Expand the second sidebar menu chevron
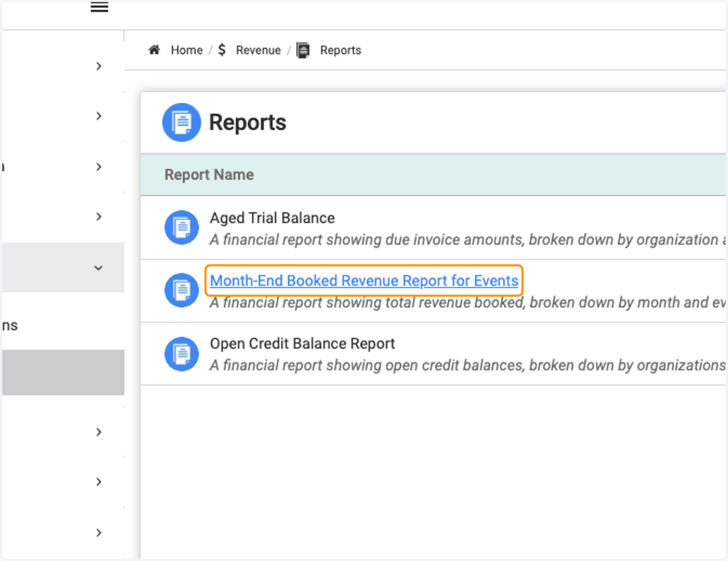The width and height of the screenshot is (728, 561). [x=99, y=116]
